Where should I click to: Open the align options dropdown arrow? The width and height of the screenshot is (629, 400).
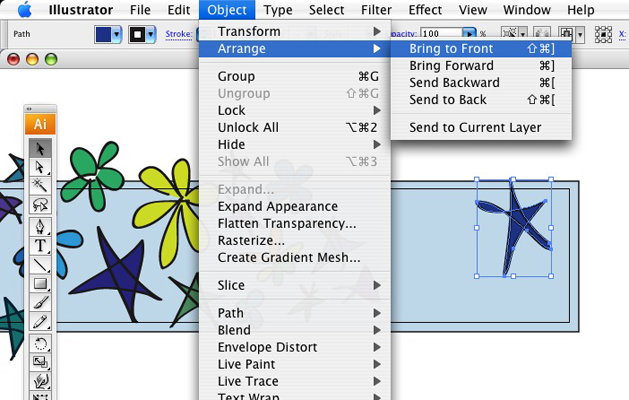tap(580, 35)
